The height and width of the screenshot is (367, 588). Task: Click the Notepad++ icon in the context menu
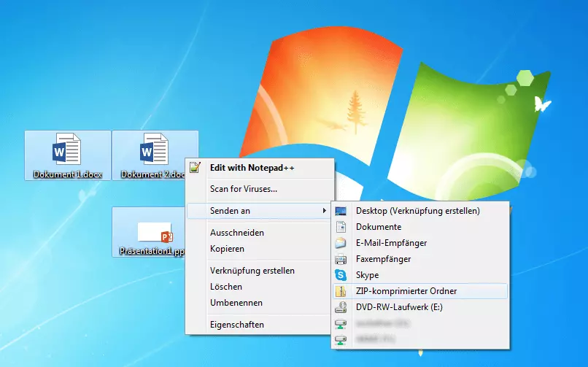click(x=195, y=167)
